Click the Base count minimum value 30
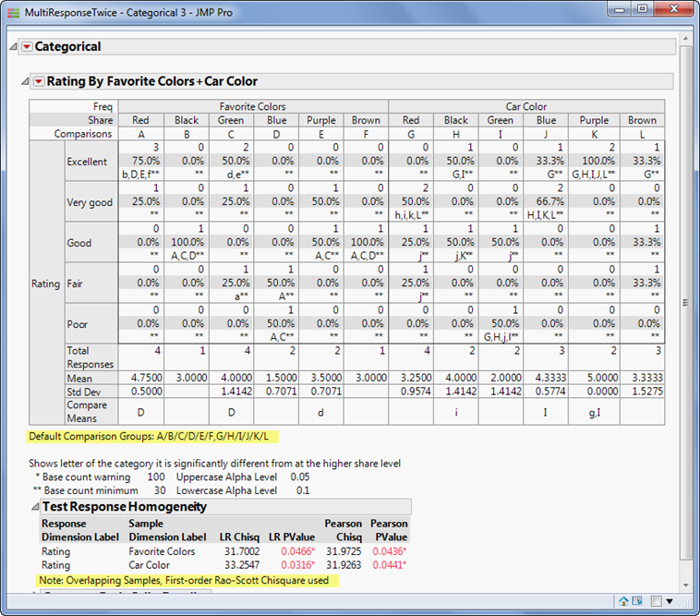The image size is (700, 616). (160, 490)
